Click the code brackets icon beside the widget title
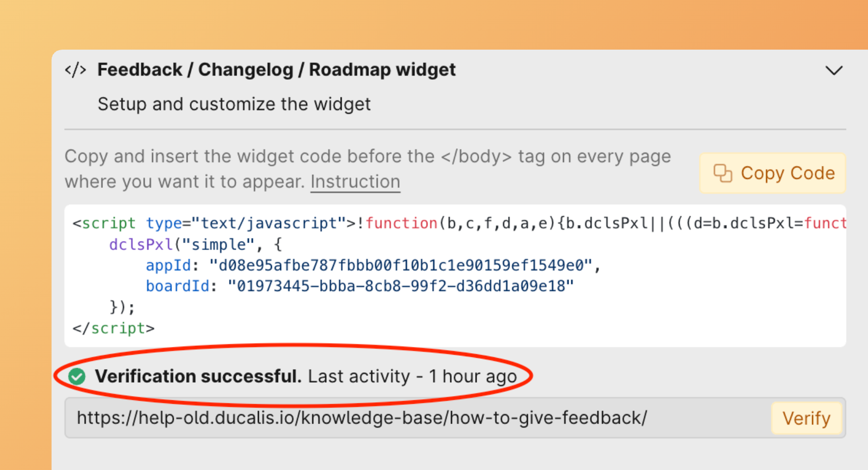868x470 pixels. point(75,70)
